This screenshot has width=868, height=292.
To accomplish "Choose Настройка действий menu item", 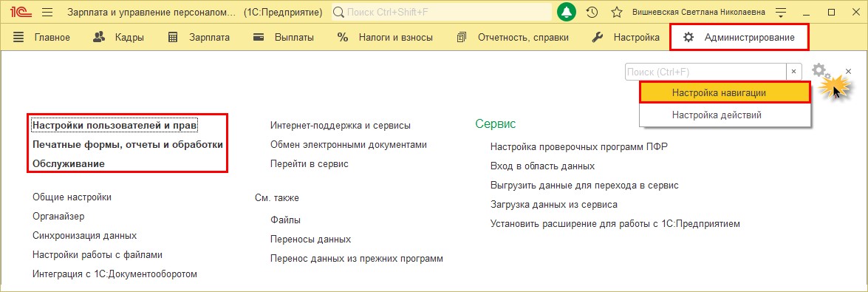I will pyautogui.click(x=725, y=115).
